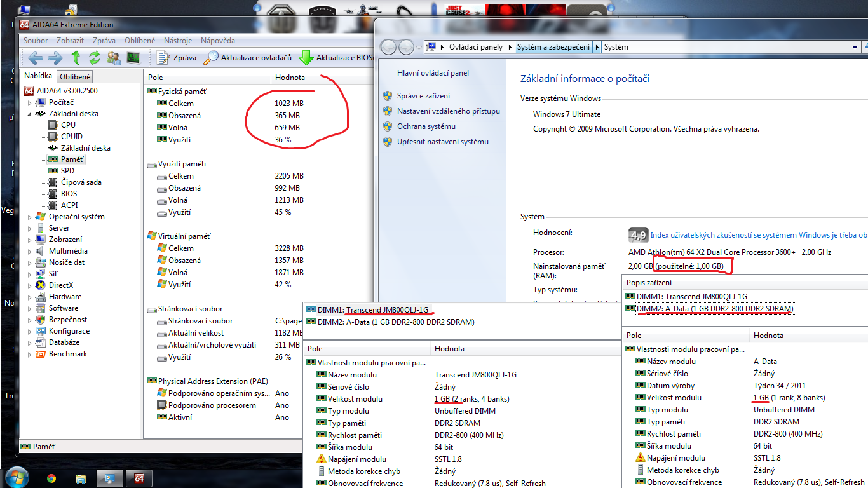
Task: Open the Windows Start orb
Action: pyautogui.click(x=16, y=478)
